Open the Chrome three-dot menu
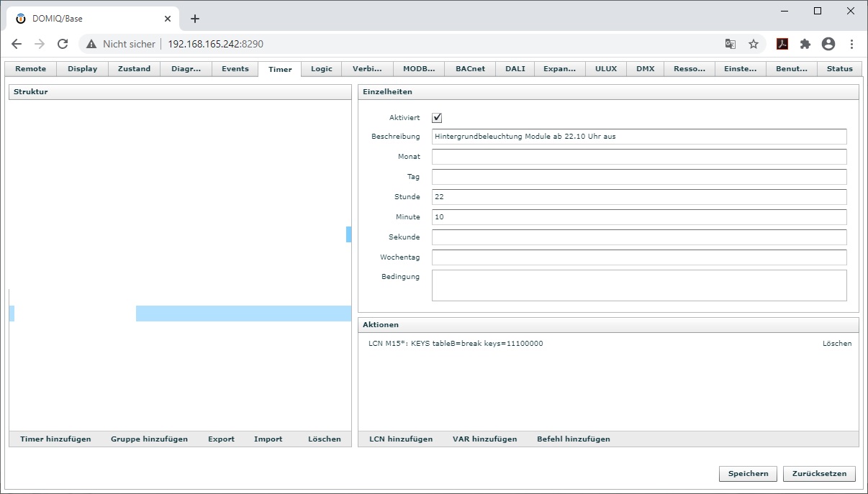The width and height of the screenshot is (868, 494). click(851, 44)
